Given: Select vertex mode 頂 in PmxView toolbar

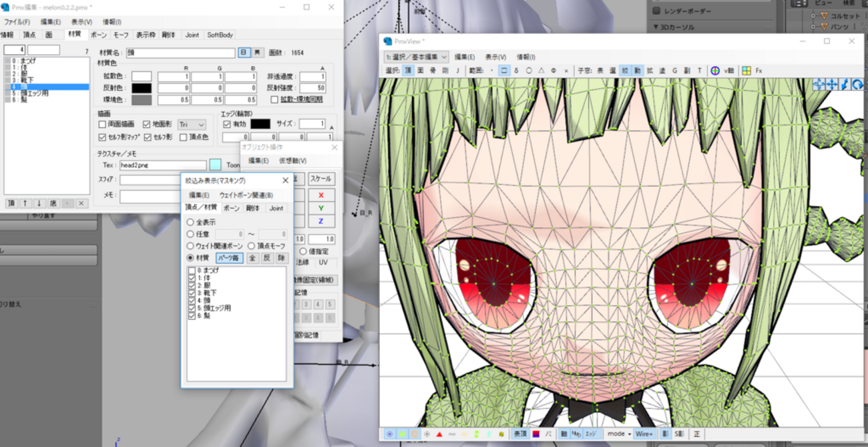Looking at the screenshot, I should (x=408, y=70).
